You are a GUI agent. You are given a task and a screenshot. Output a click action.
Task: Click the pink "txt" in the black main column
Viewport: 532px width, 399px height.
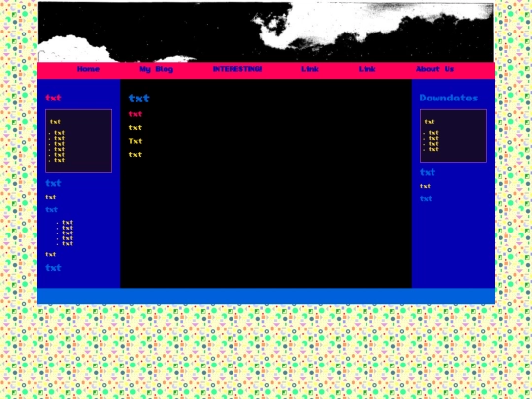click(135, 114)
